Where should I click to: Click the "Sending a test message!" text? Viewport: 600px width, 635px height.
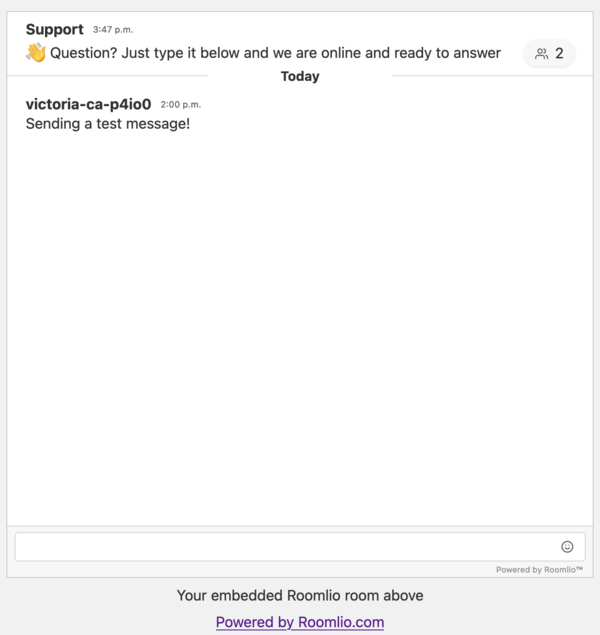(x=107, y=124)
